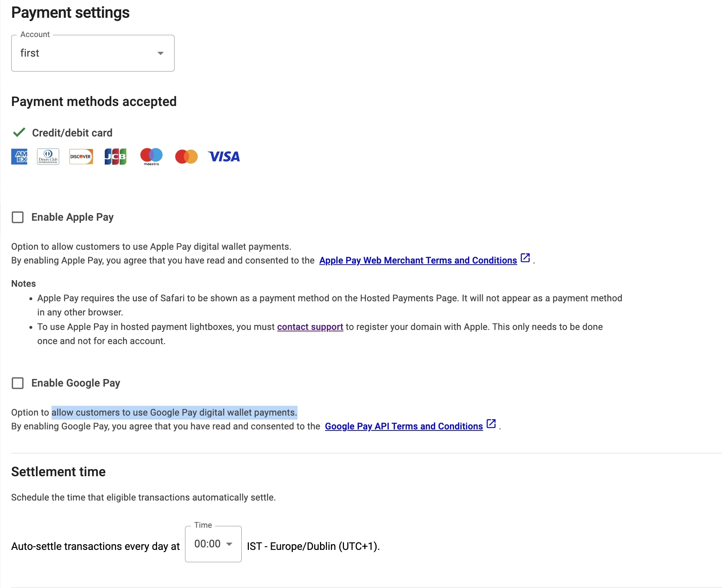
Task: Click the American Express card logo
Action: 19,157
